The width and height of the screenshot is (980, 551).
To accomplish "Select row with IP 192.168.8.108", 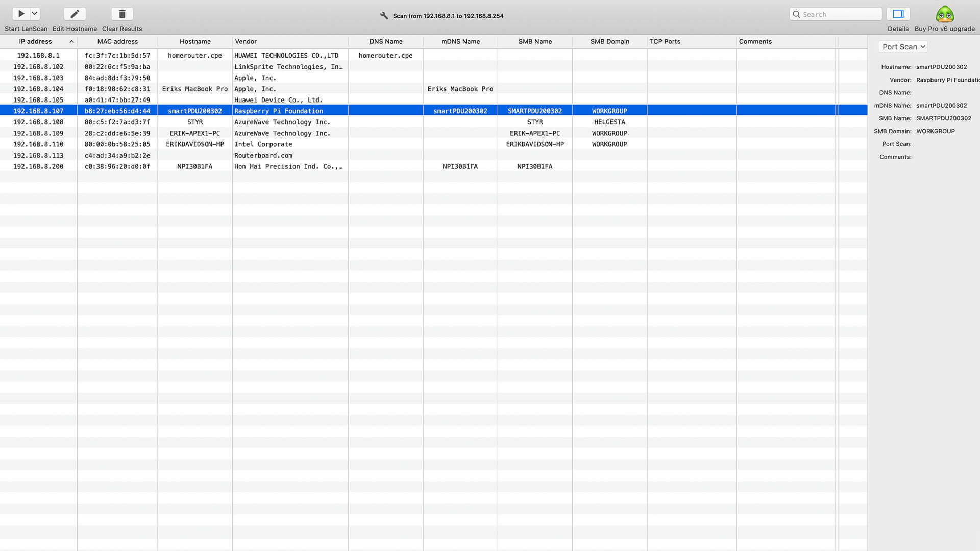I will [434, 122].
